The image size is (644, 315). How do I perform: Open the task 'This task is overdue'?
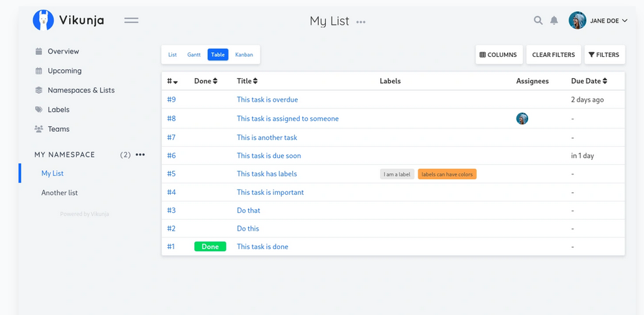267,100
